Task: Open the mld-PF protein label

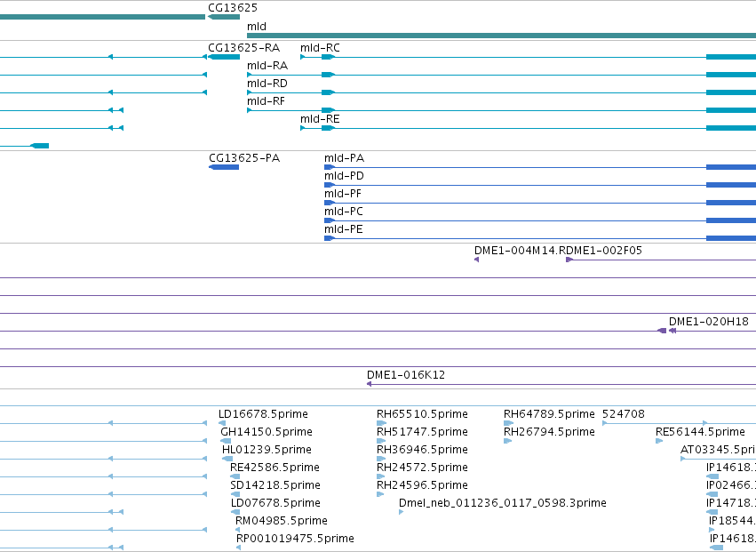Action: coord(342,194)
